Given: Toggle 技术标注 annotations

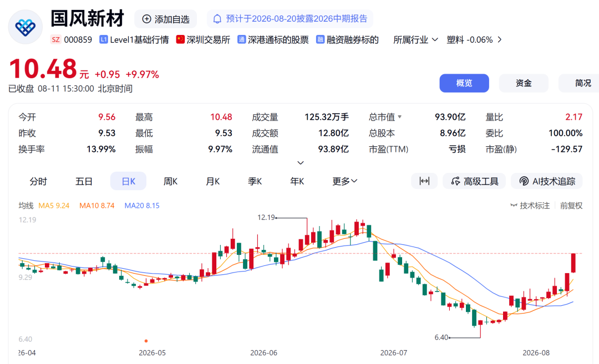Looking at the screenshot, I should pyautogui.click(x=530, y=206).
